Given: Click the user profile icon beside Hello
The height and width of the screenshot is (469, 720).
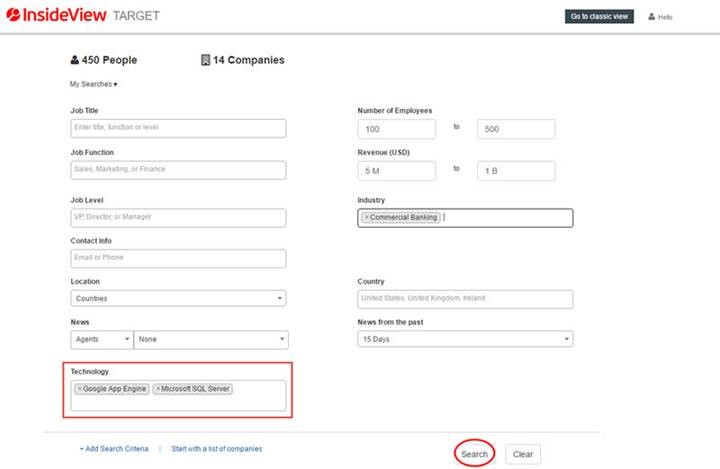Looking at the screenshot, I should click(651, 17).
